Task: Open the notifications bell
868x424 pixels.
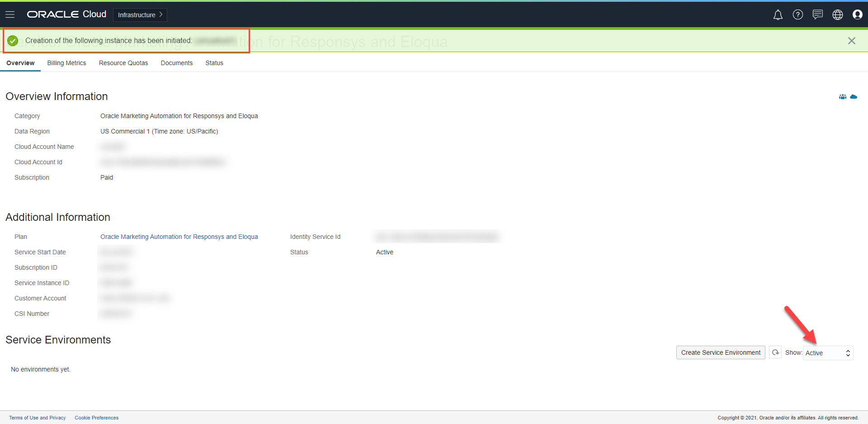Action: point(778,15)
